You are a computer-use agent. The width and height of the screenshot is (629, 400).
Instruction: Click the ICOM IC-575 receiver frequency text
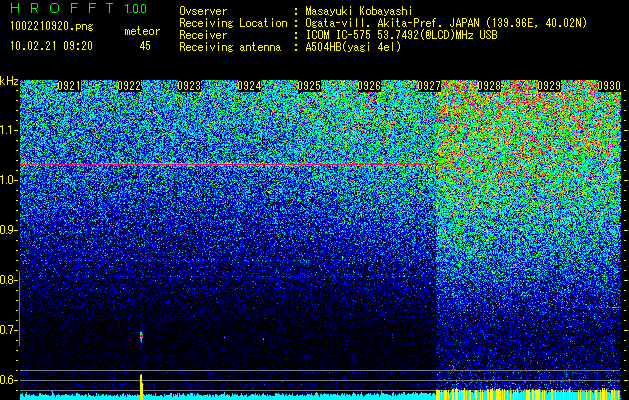point(401,35)
